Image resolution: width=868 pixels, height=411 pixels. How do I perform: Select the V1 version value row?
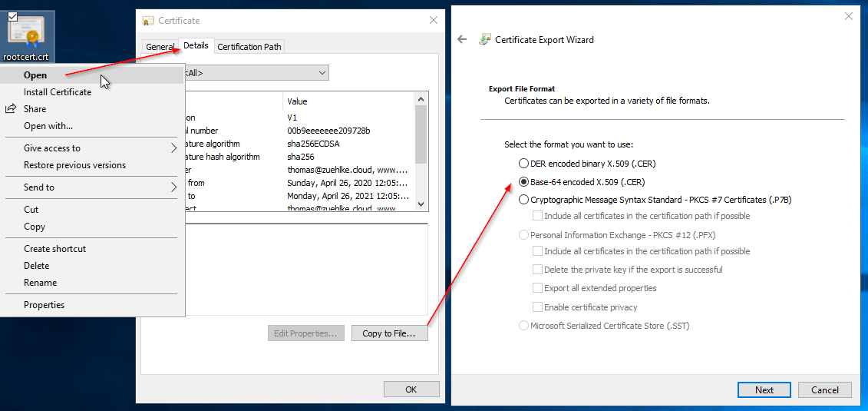pos(299,118)
